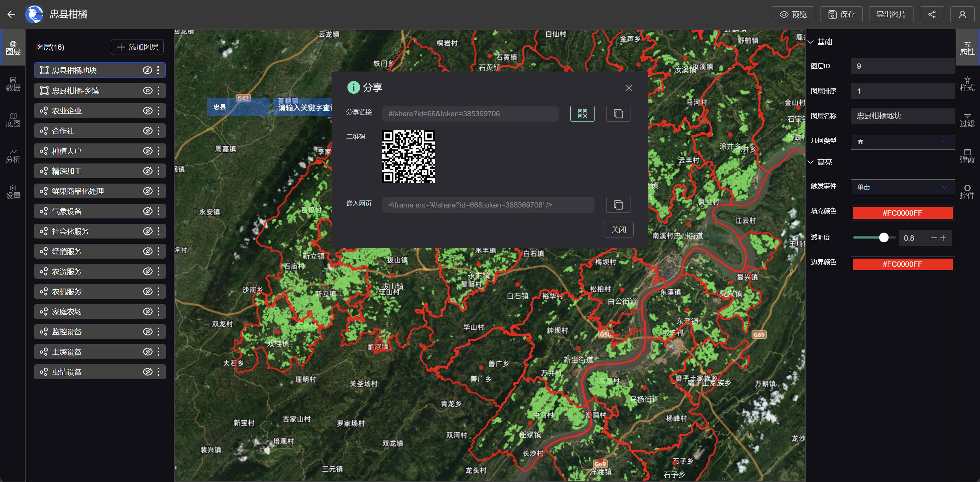This screenshot has height=482, width=980.
Task: Click the 关闭 button in share dialog
Action: coord(618,230)
